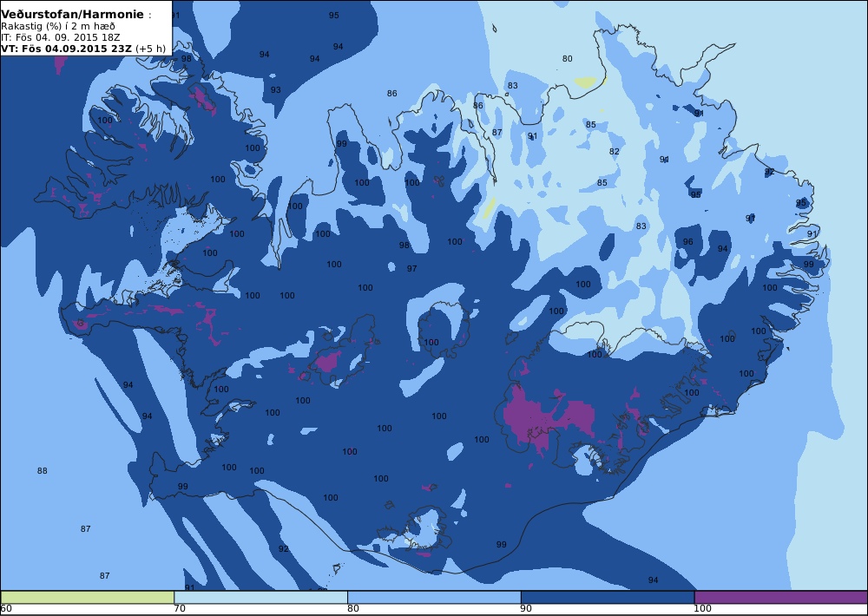The width and height of the screenshot is (868, 616).
Task: Click the humidity value '93' on the map
Action: pyautogui.click(x=276, y=89)
